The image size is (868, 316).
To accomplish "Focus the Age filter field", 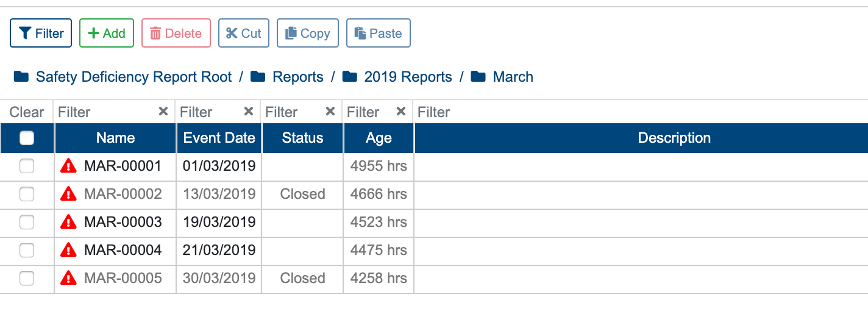I will pyautogui.click(x=370, y=112).
